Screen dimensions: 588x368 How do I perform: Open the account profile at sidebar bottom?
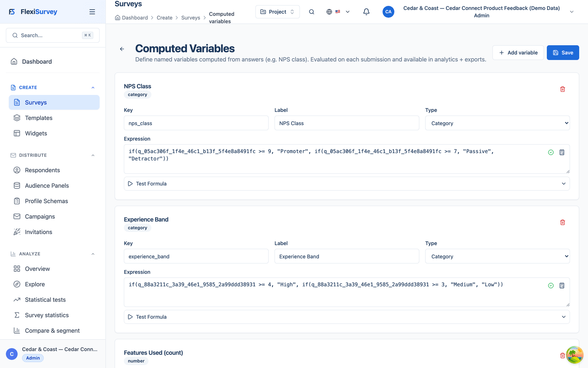[53, 354]
